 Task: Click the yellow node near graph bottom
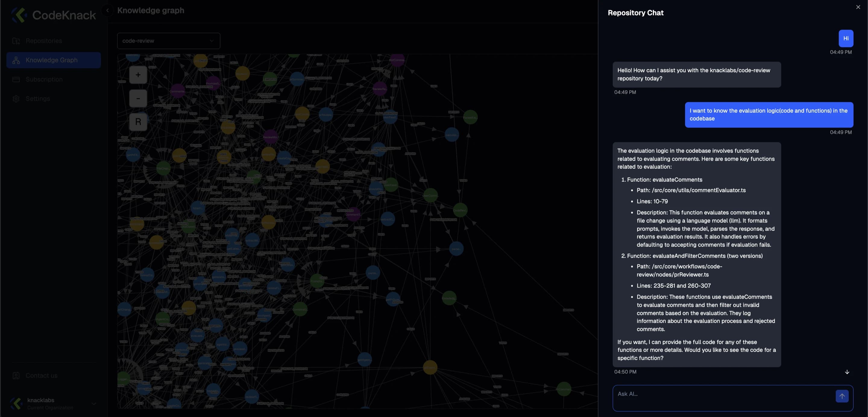point(430,367)
